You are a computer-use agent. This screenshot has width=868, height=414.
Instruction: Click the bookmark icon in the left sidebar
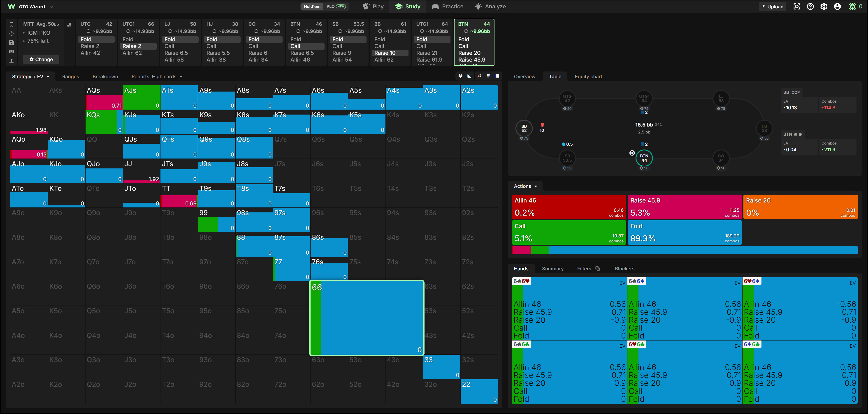click(x=12, y=24)
